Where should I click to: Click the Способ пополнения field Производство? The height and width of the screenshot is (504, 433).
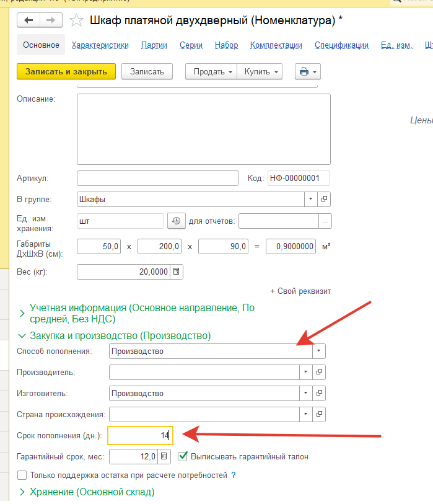point(211,351)
